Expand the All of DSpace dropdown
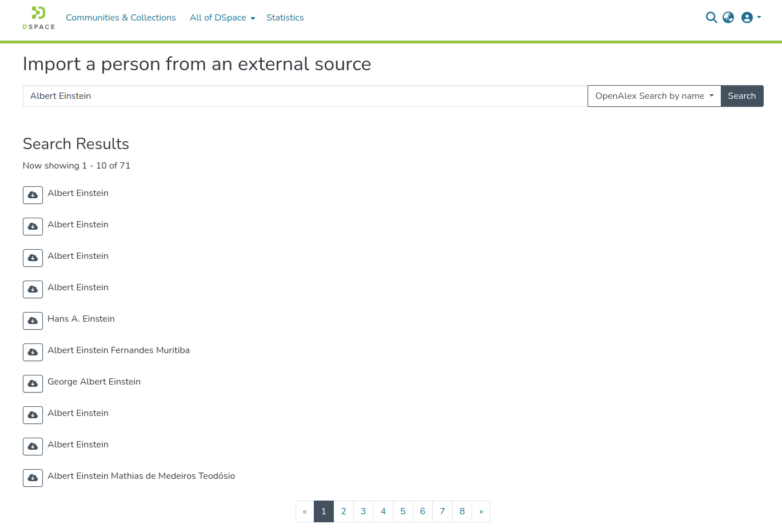 click(x=222, y=18)
